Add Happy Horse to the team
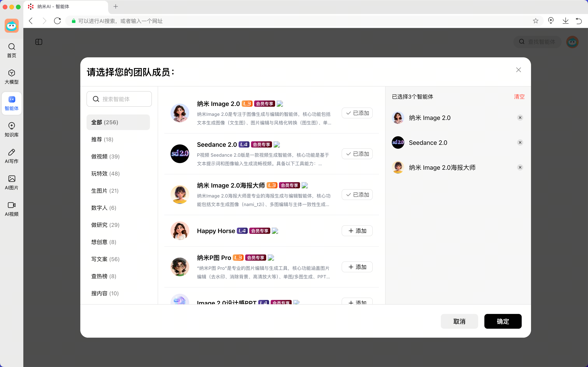Screen dimensions: 588x367 (x=357, y=231)
